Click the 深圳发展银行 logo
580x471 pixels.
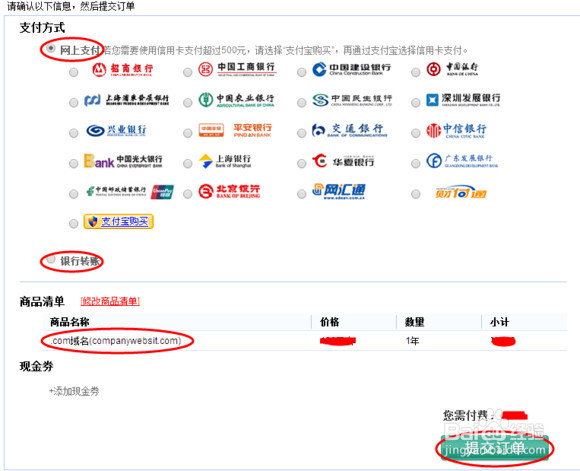[x=463, y=100]
